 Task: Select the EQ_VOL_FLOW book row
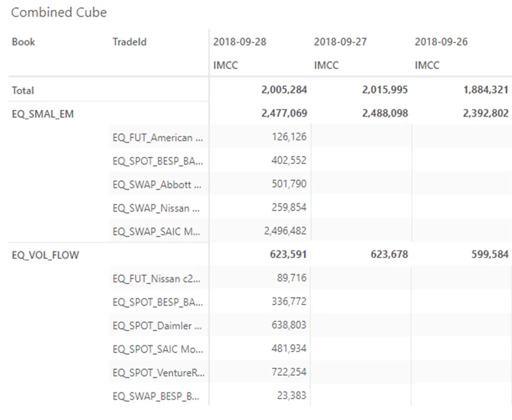pos(46,255)
